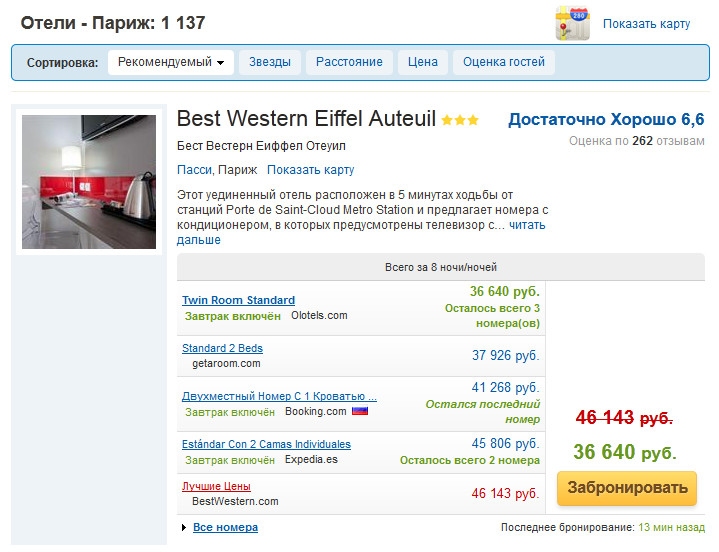Viewport: 719px width, 552px height.
Task: Click the arrow icon beside Все номера
Action: (184, 528)
